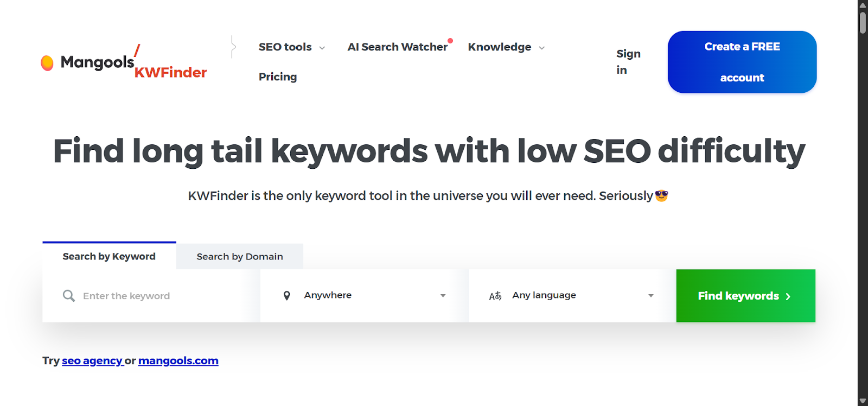Open the Pricing menu item

(277, 77)
